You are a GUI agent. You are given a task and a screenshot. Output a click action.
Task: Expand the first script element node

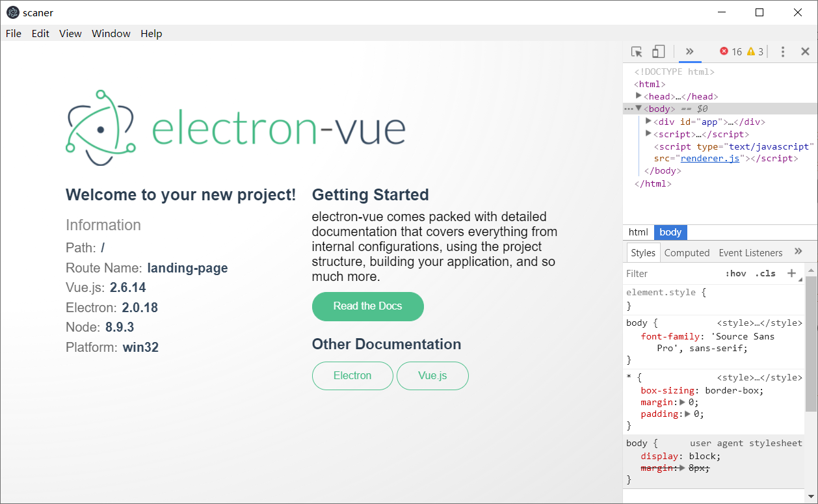pos(648,133)
